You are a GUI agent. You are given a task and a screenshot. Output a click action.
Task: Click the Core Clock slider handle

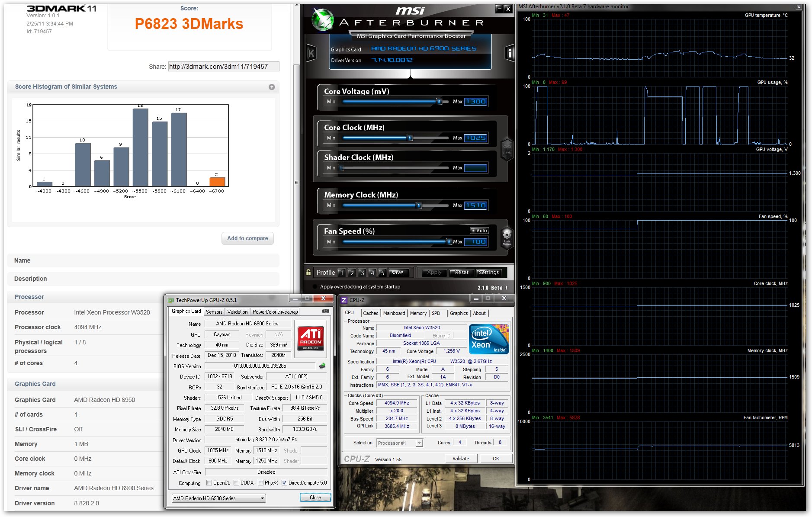pyautogui.click(x=410, y=138)
